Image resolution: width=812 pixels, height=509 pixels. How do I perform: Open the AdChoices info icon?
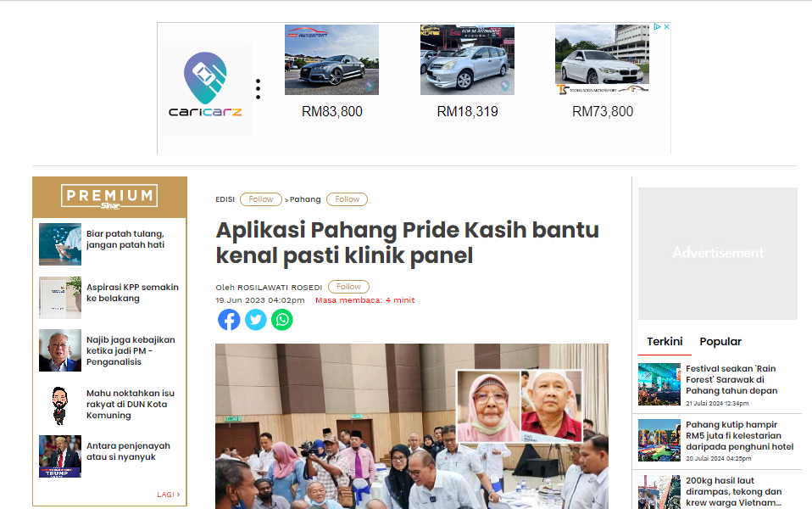[657, 26]
